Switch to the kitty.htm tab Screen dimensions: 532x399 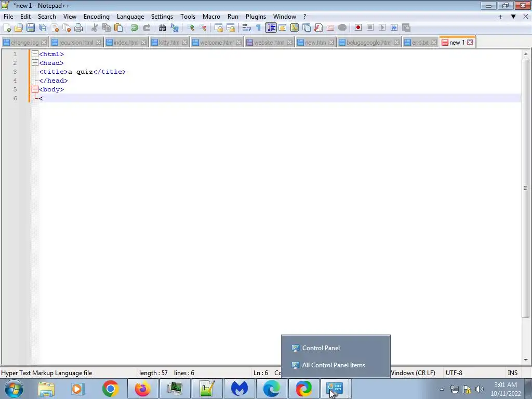pos(169,43)
